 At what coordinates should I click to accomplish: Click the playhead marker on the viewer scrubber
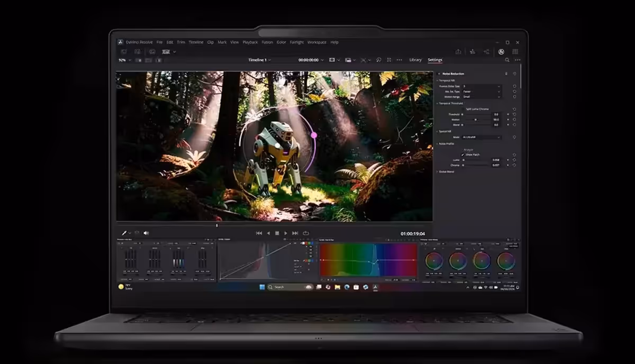coord(216,225)
